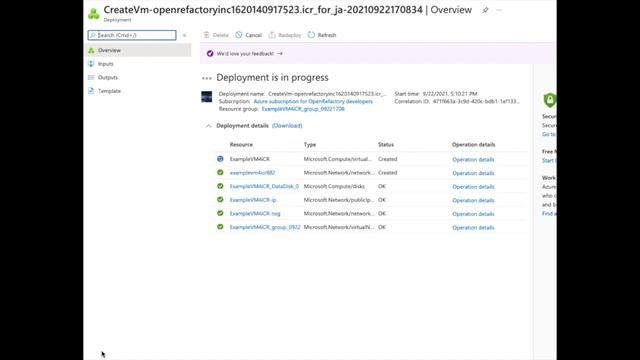Open Operation details for examplevm4icr882
The height and width of the screenshot is (360, 640).
473,173
